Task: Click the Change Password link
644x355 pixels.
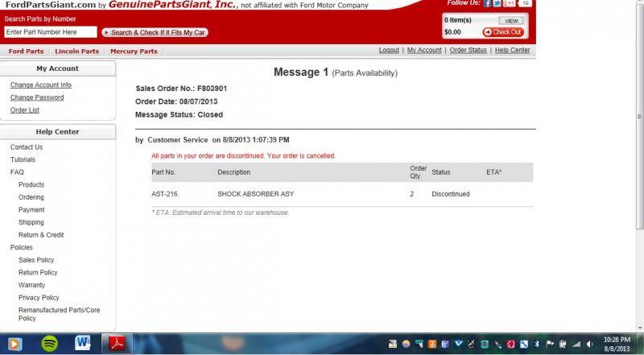Action: coord(37,97)
